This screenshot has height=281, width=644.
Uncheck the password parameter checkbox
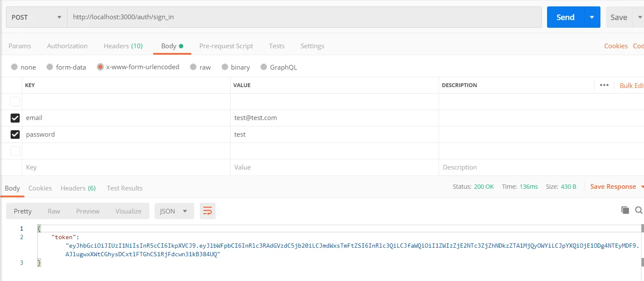point(15,135)
